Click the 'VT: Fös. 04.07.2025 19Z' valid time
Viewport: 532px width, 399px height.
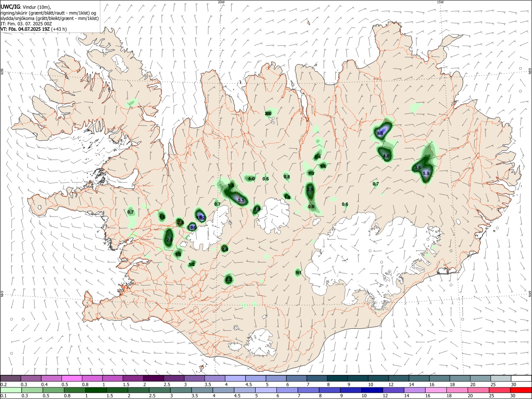coord(25,29)
